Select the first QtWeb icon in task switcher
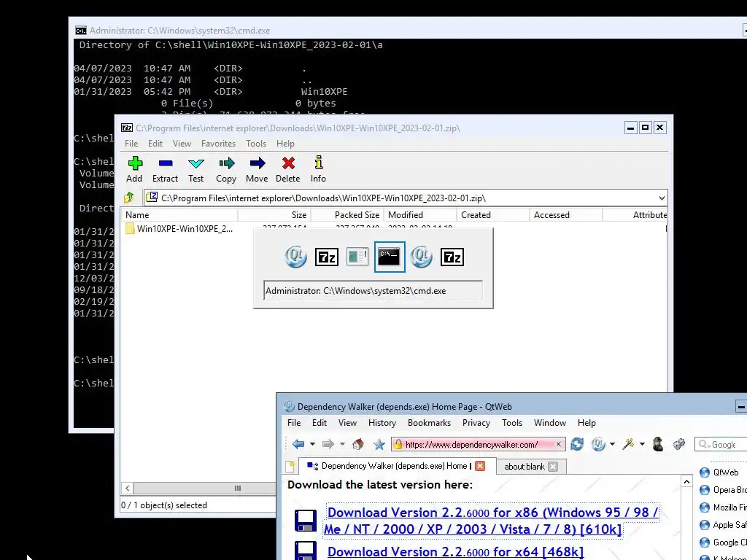Screen dimensions: 747x560 pos(295,257)
